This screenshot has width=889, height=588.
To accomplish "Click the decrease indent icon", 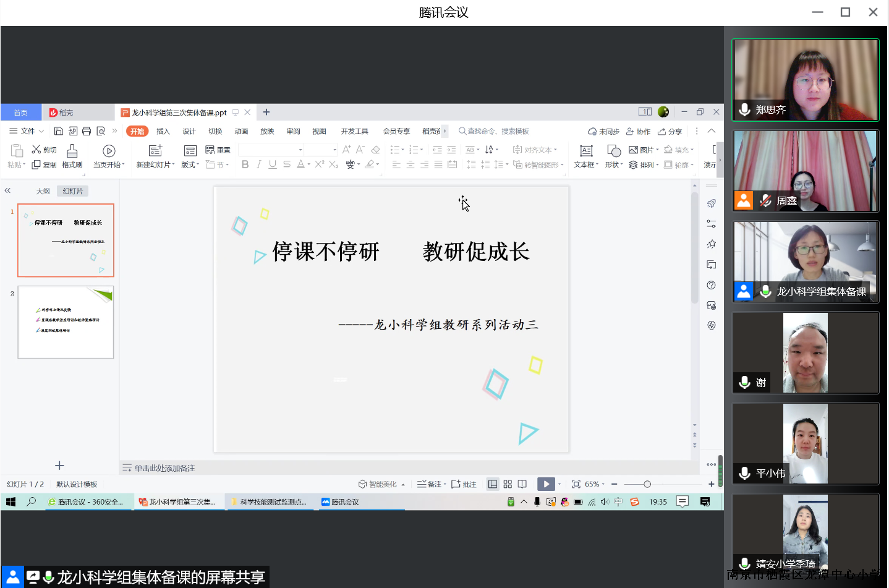I will point(437,150).
